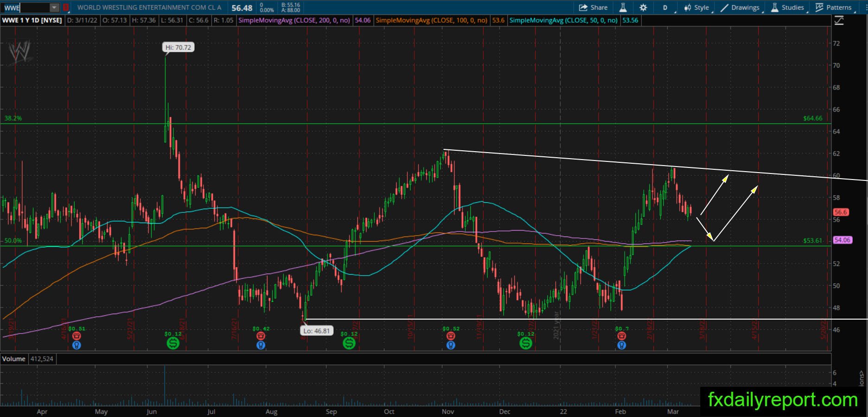Click the Nov label on the time axis

[448, 411]
